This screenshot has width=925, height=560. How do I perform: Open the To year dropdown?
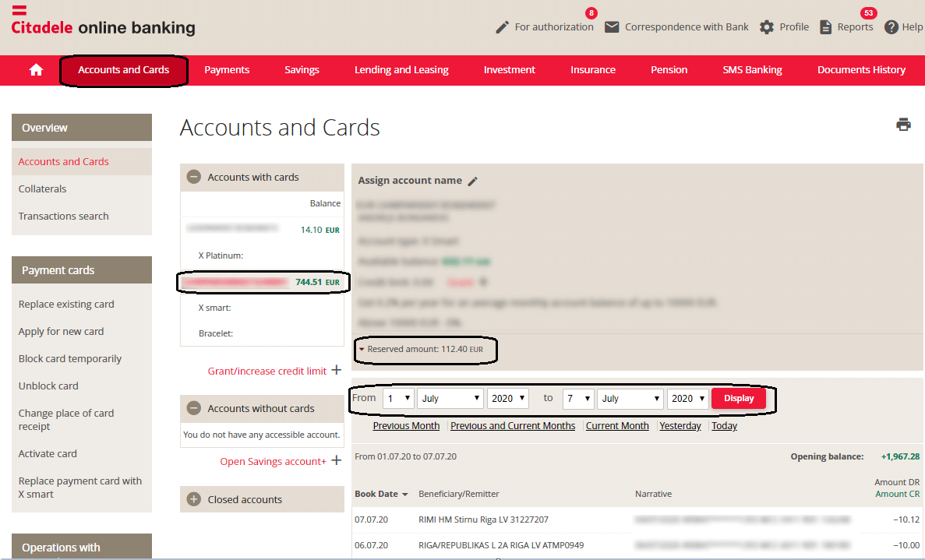point(687,399)
